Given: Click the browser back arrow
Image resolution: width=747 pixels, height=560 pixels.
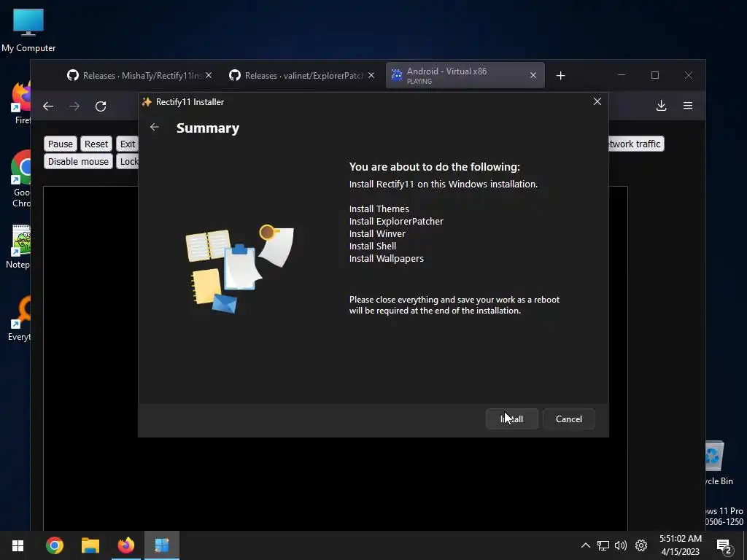Looking at the screenshot, I should click(48, 106).
